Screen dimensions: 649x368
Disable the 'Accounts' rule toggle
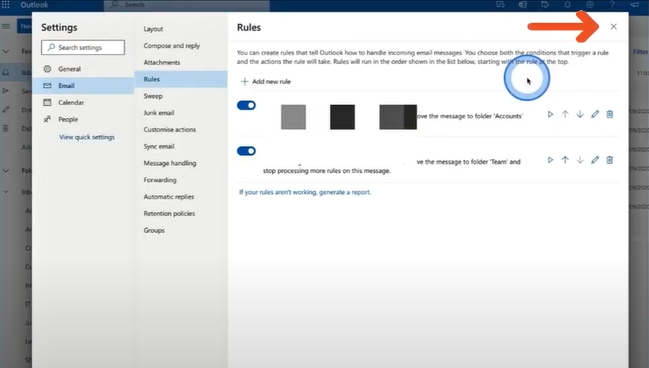246,105
